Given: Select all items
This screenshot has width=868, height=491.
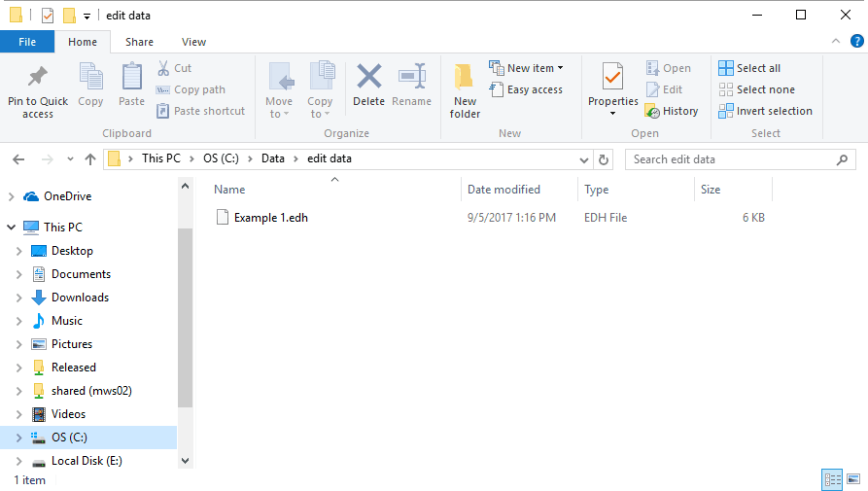Looking at the screenshot, I should coord(749,68).
